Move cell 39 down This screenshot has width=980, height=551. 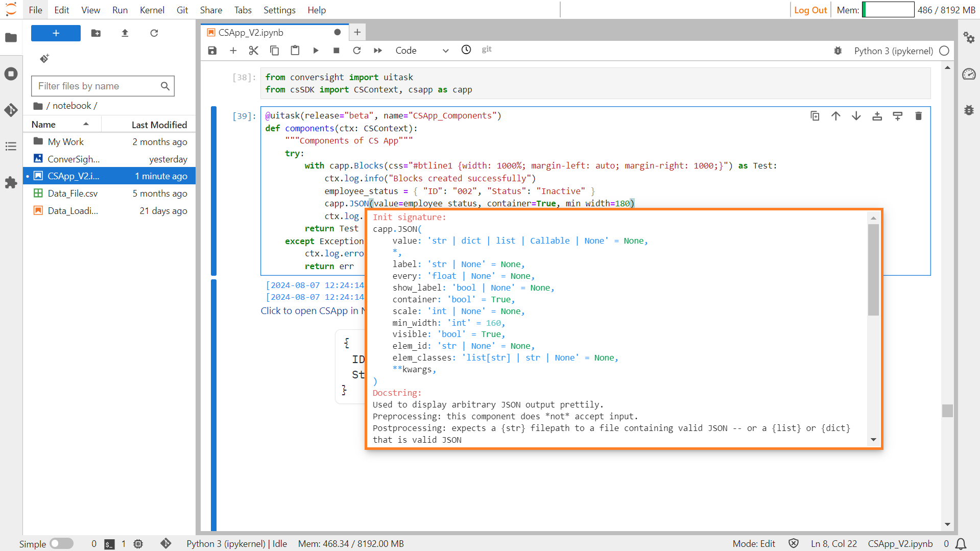tap(856, 116)
